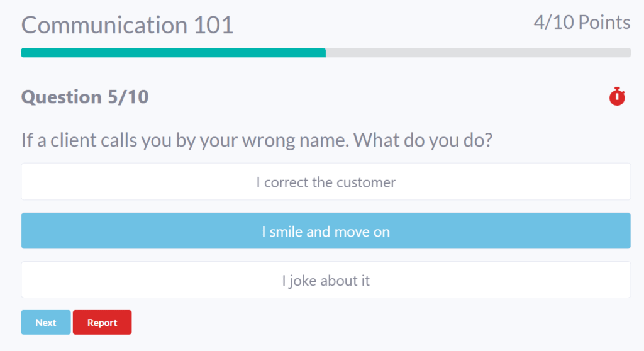The image size is (644, 351).
Task: Click the word 'Points' in the score
Action: [604, 23]
